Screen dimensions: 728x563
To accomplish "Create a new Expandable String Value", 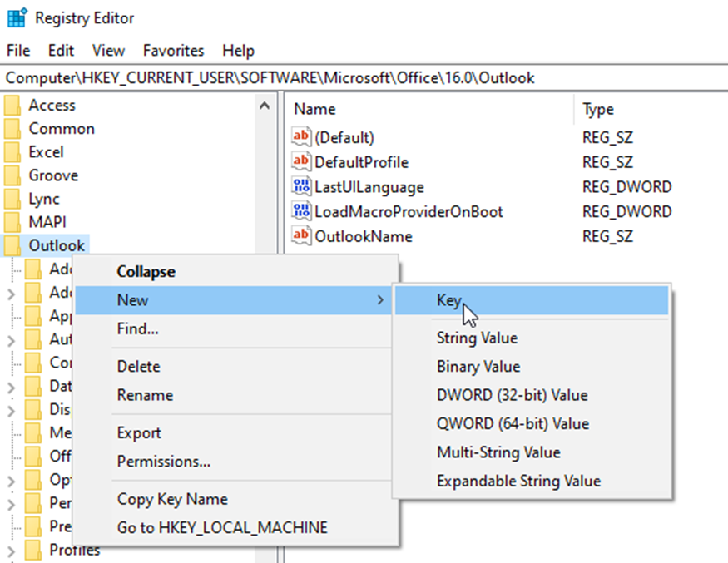I will pos(532,481).
